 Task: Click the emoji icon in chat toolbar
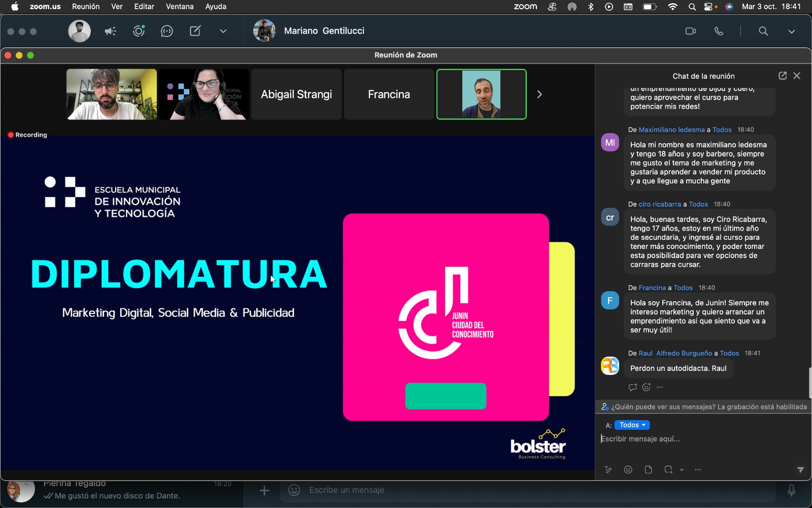(x=628, y=470)
